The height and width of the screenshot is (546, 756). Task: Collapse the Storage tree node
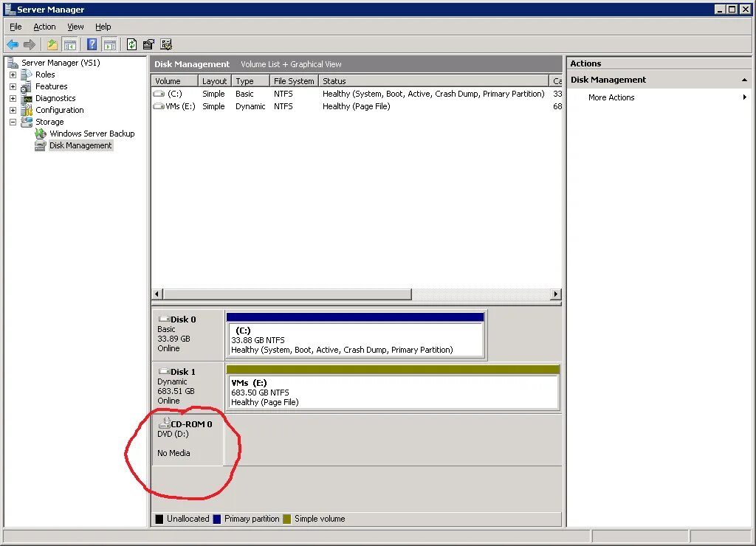13,122
